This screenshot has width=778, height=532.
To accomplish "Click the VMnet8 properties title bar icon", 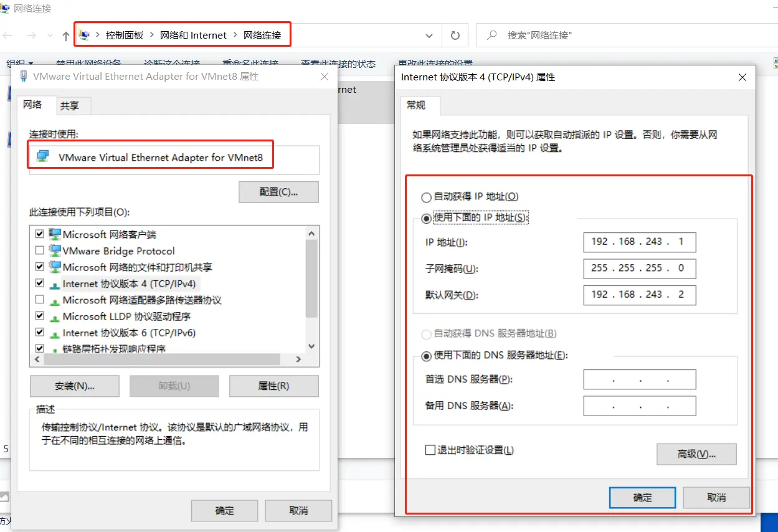I will 24,76.
